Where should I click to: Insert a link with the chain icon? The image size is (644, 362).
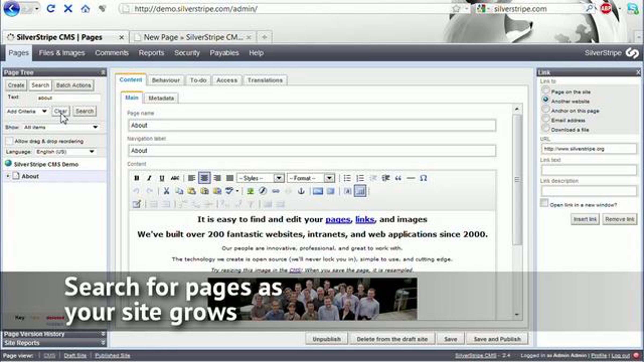(x=276, y=191)
